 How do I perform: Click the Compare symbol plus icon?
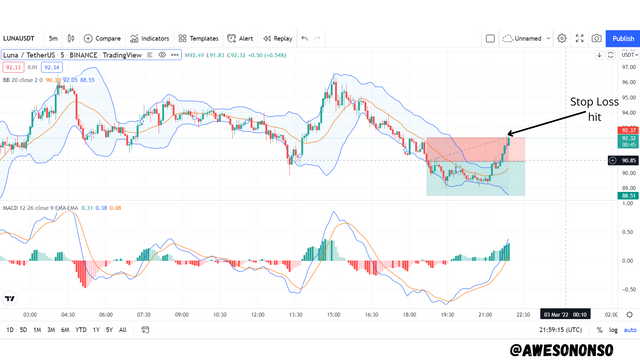[x=88, y=38]
